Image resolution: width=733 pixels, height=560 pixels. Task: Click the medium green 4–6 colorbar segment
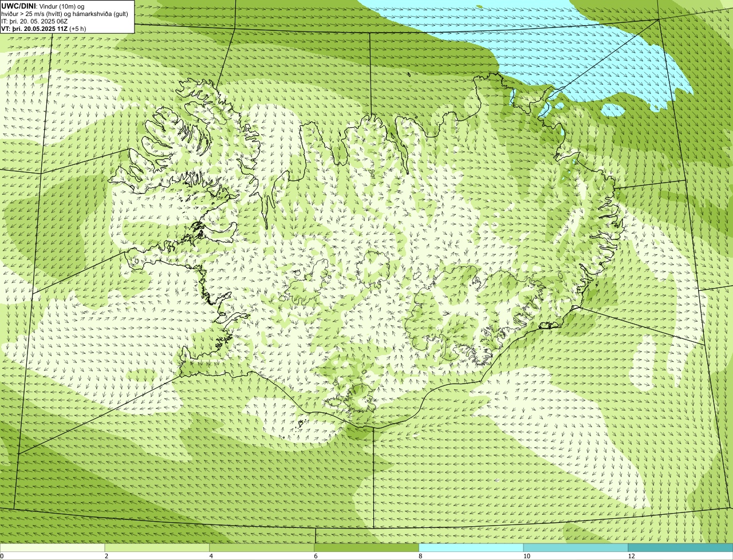[x=262, y=547]
